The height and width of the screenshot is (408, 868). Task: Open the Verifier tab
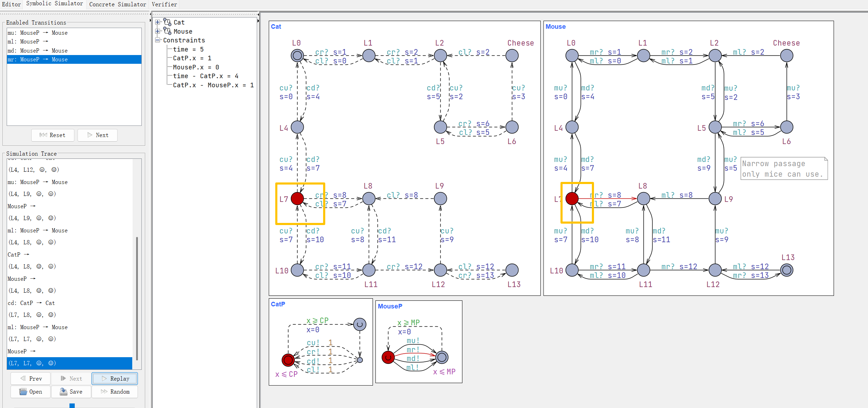coord(164,4)
